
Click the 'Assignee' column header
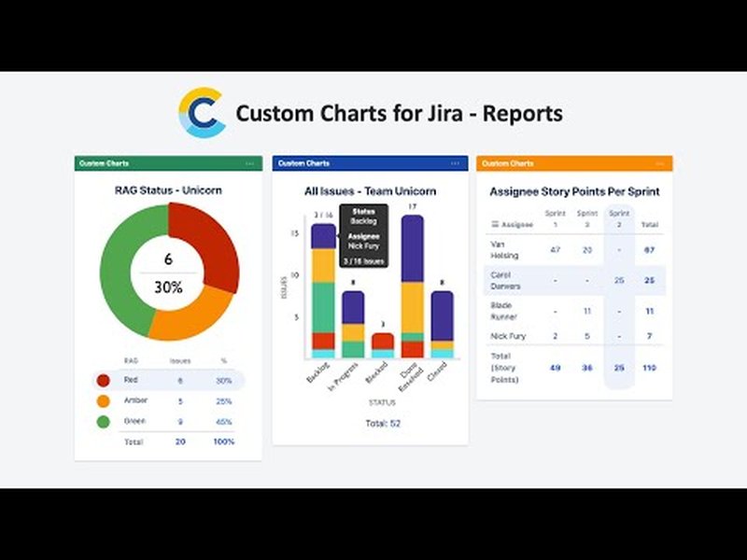517,224
